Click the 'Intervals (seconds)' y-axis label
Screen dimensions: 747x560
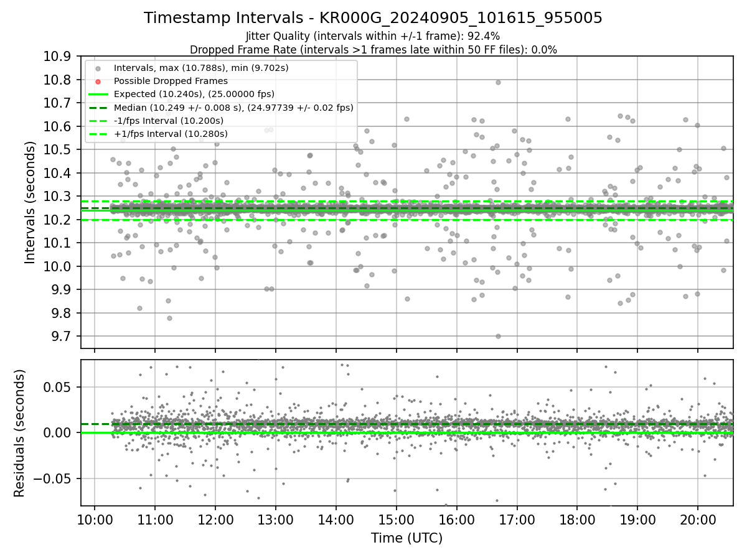pyautogui.click(x=31, y=202)
